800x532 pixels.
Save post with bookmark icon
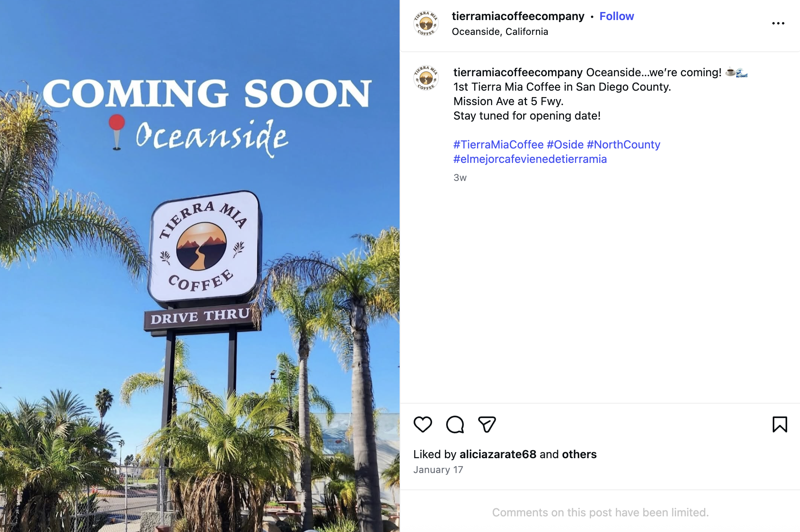780,424
